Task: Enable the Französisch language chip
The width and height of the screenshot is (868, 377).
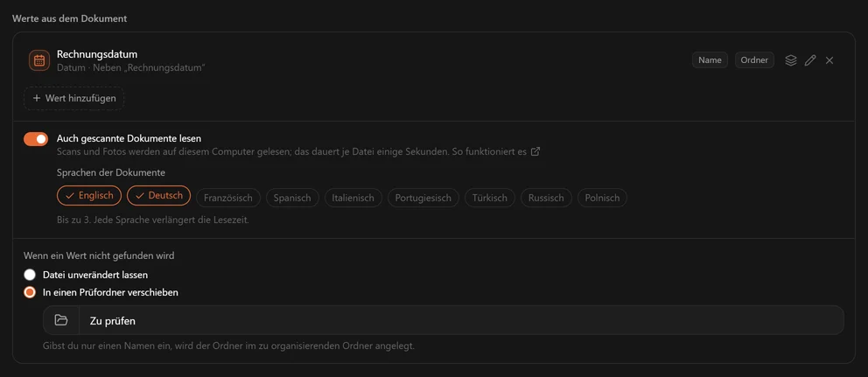Action: coord(228,198)
